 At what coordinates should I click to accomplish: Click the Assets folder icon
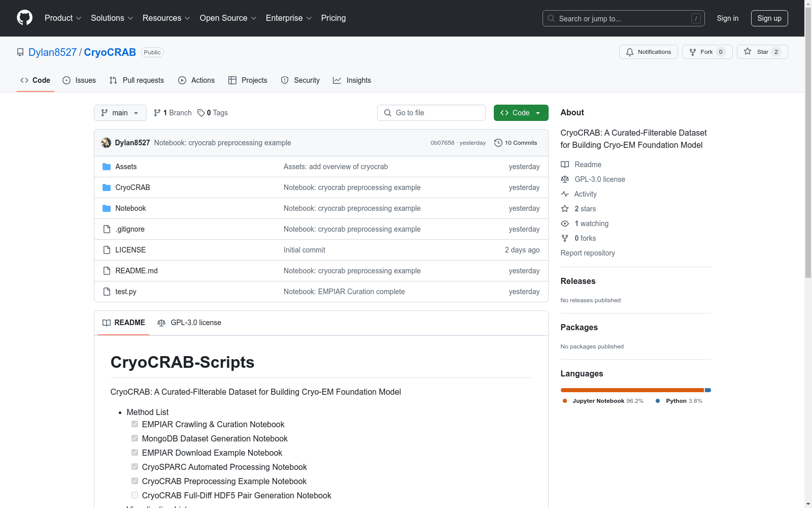(x=107, y=167)
